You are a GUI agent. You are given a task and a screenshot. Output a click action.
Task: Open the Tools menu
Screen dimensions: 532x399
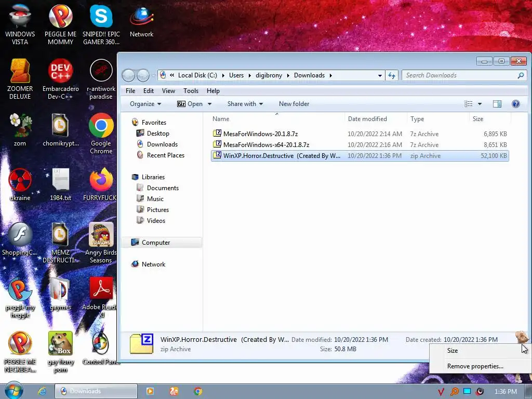pyautogui.click(x=191, y=90)
